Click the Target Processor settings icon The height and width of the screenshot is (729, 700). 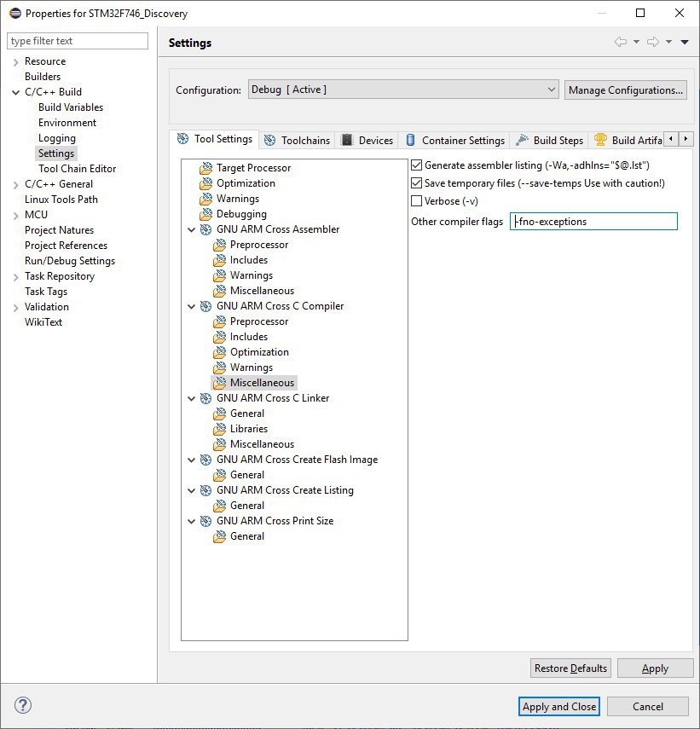[205, 168]
